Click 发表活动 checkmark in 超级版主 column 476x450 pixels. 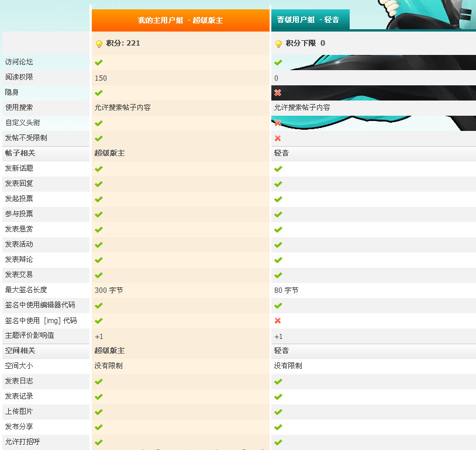pyautogui.click(x=99, y=244)
